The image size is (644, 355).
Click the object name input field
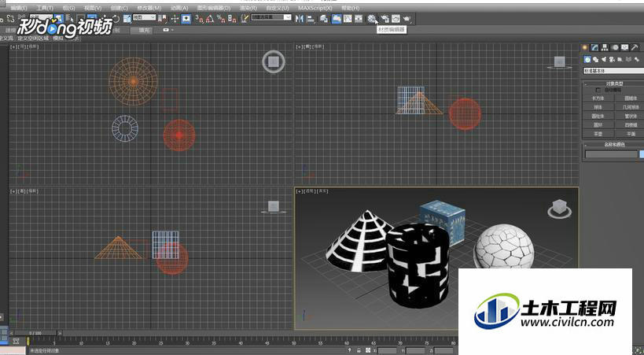tap(611, 154)
